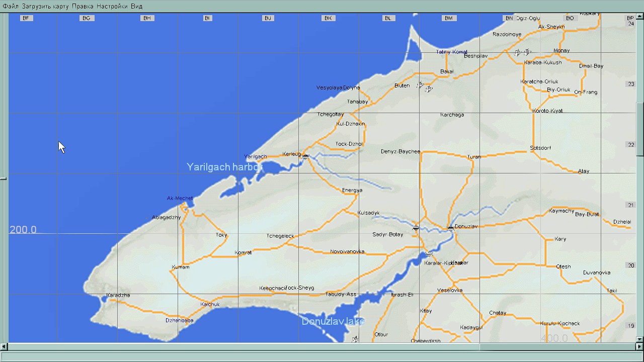Viewport: 644px width, 362px height.
Task: Click the Kaymachy town label
Action: point(561,211)
